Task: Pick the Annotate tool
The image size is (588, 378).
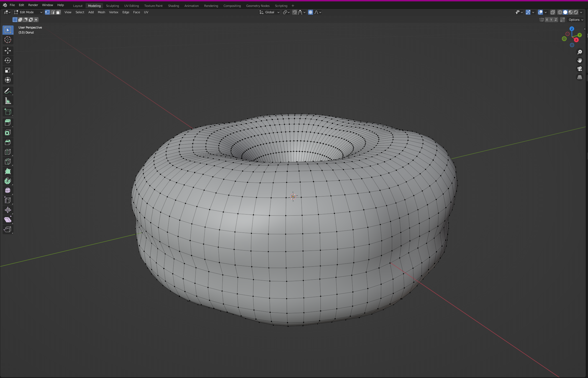Action: coord(7,91)
